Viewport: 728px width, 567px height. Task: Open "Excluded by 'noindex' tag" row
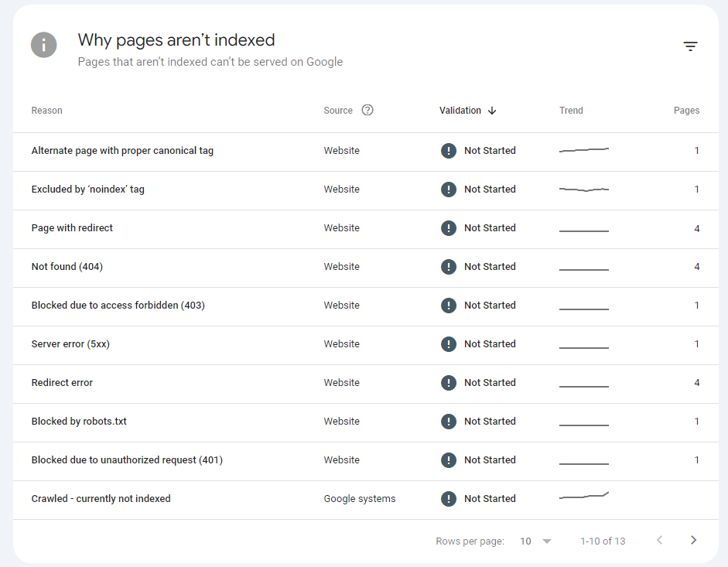(366, 191)
